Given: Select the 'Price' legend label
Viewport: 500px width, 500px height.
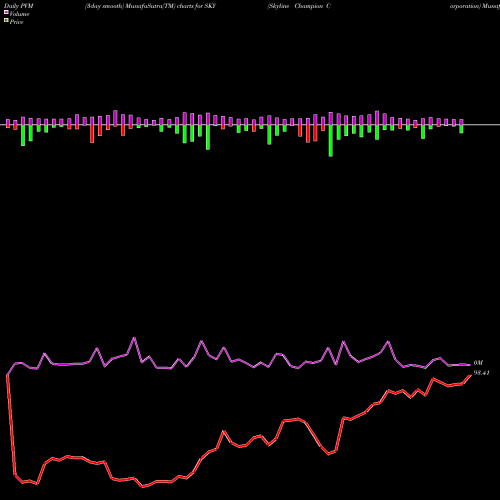Looking at the screenshot, I should click(16, 22).
